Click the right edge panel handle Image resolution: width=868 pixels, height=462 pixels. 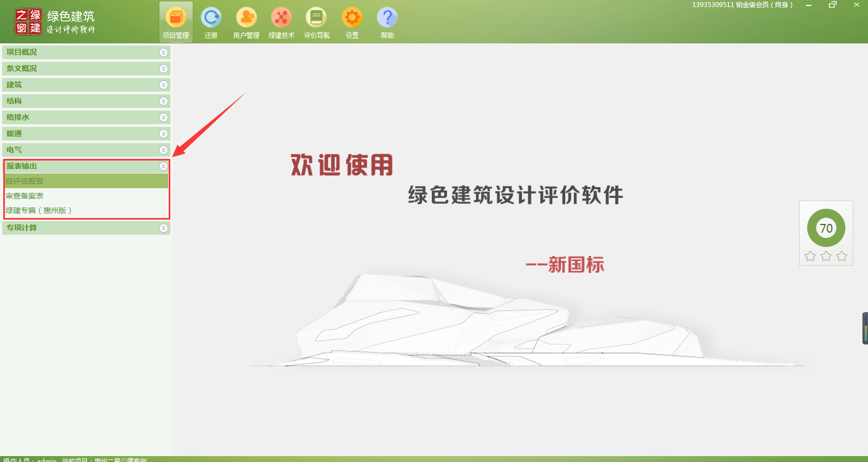point(865,328)
